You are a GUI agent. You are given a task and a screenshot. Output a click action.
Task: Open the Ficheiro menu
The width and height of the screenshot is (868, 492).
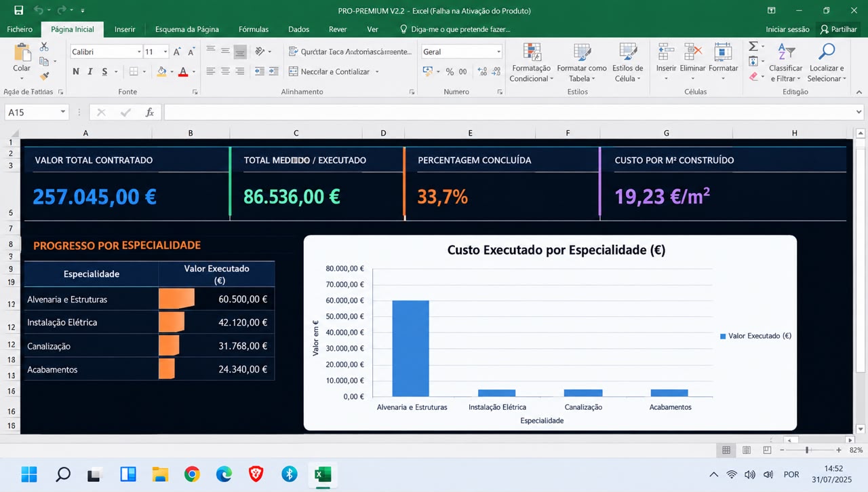pos(20,29)
